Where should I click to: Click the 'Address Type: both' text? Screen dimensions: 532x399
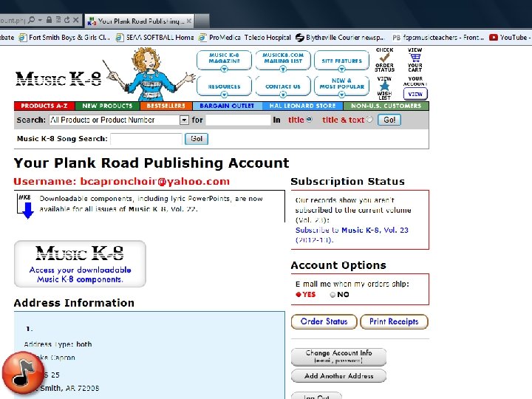58,344
